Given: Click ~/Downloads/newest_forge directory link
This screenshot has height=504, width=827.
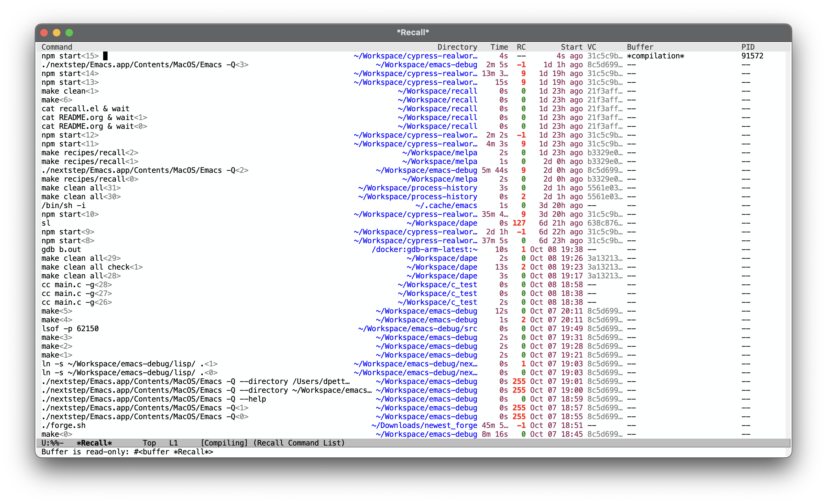Looking at the screenshot, I should pyautogui.click(x=424, y=425).
